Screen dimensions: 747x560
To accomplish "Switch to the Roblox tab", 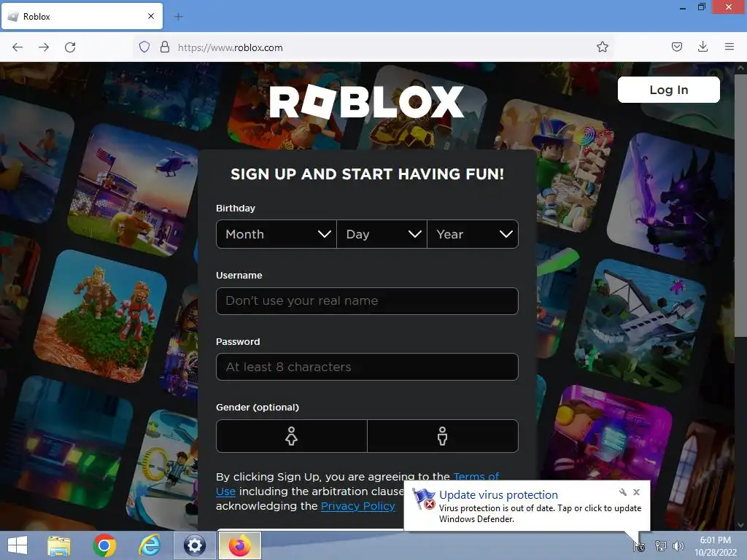I will 82,16.
